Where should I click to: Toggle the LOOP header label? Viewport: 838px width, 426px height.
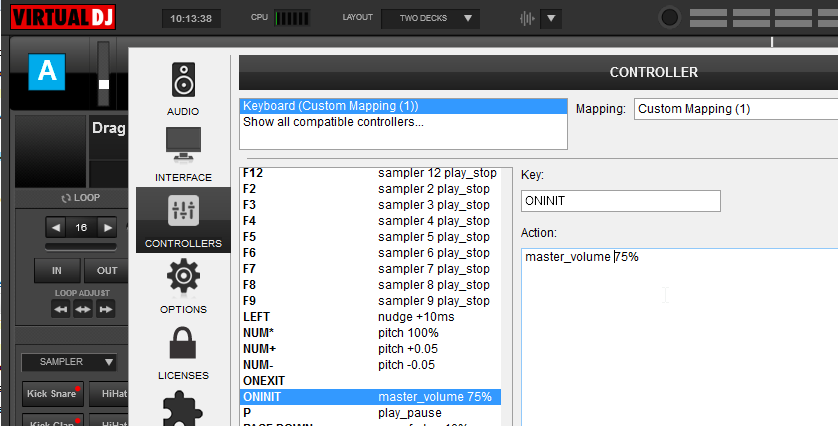pos(81,198)
